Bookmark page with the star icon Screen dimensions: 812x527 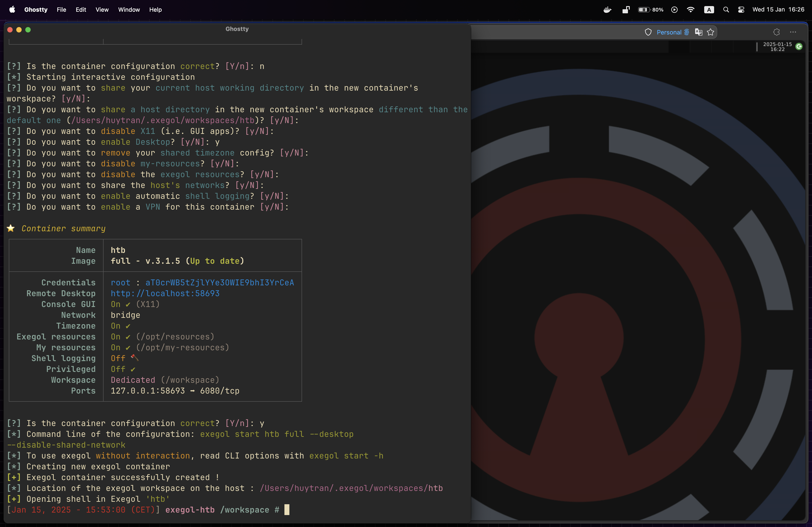click(711, 32)
